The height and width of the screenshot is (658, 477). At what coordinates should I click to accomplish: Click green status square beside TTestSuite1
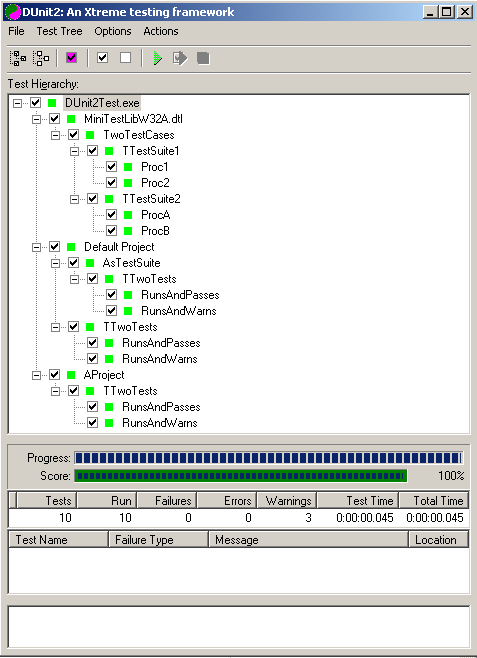(x=109, y=151)
